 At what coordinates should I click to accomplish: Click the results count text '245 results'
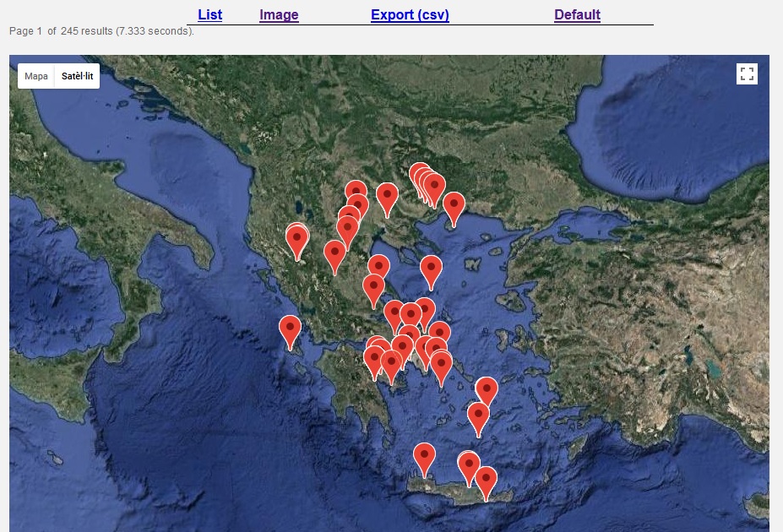click(87, 31)
